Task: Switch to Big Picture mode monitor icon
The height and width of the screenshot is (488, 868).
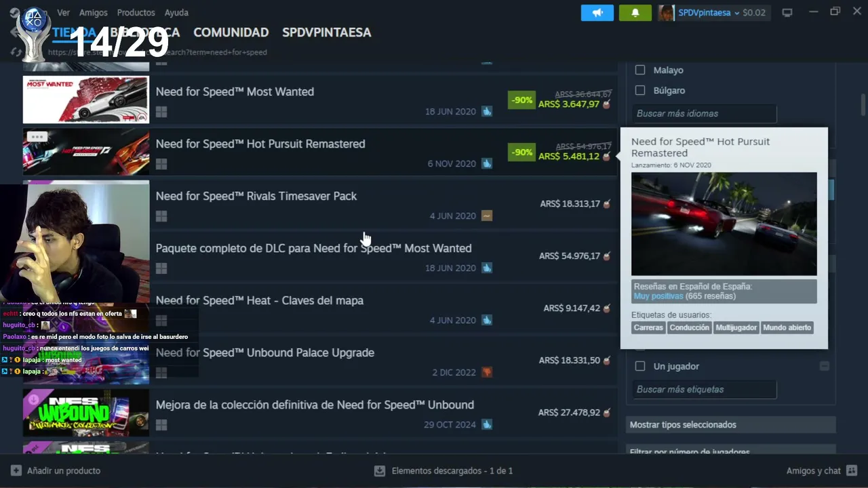Action: coord(787,13)
